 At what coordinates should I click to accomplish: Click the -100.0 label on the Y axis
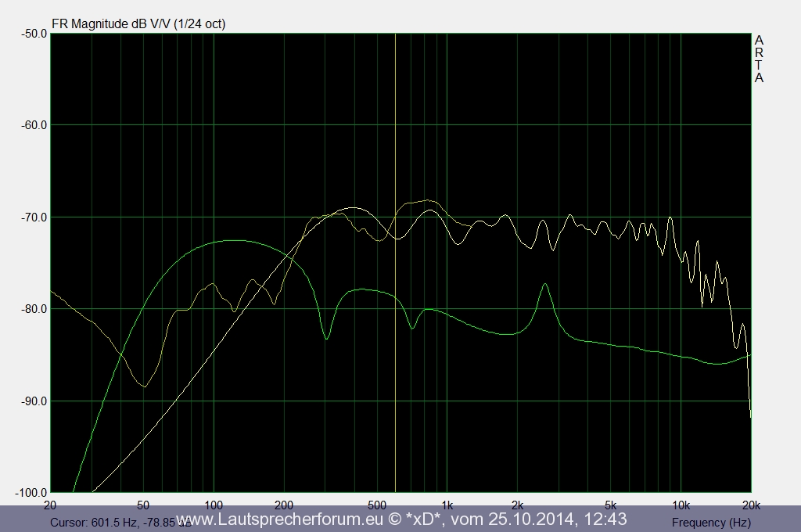tap(31, 493)
